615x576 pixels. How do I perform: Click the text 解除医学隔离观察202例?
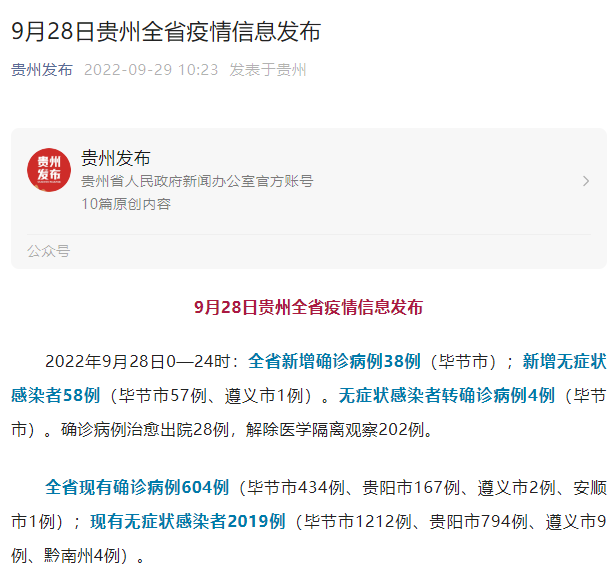coord(336,430)
